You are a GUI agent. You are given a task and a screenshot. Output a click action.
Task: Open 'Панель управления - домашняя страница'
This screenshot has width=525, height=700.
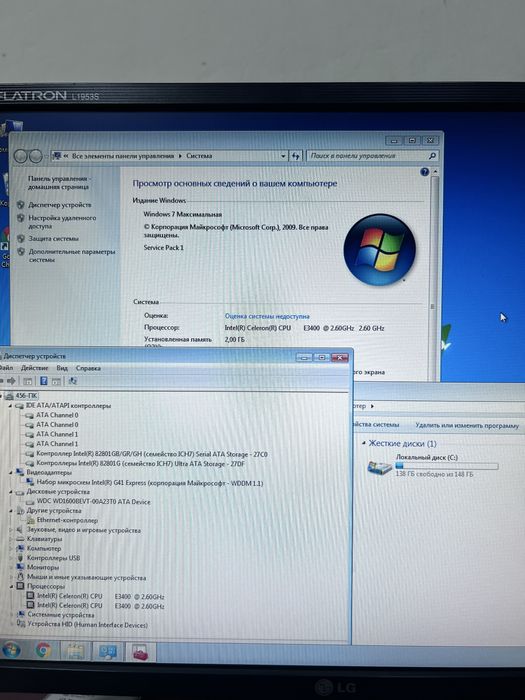pos(58,183)
